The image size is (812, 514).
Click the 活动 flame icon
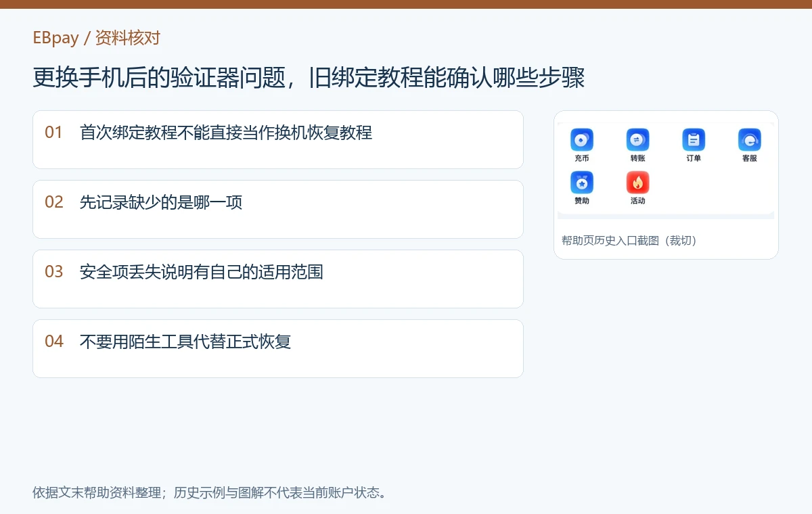pyautogui.click(x=637, y=183)
